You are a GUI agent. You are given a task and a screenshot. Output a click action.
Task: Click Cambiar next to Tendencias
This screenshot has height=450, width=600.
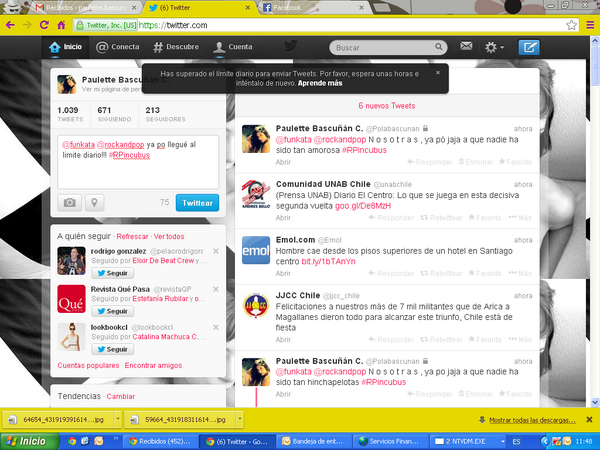click(x=121, y=396)
